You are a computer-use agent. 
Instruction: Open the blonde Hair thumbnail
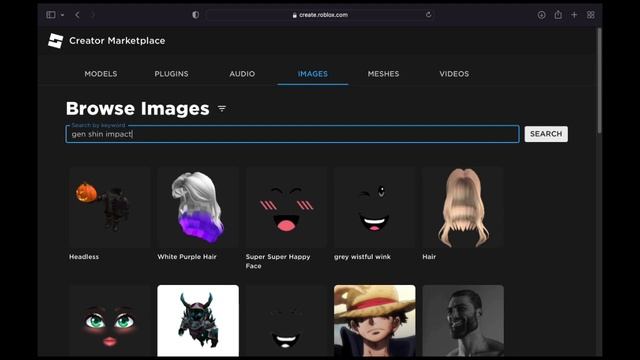463,207
